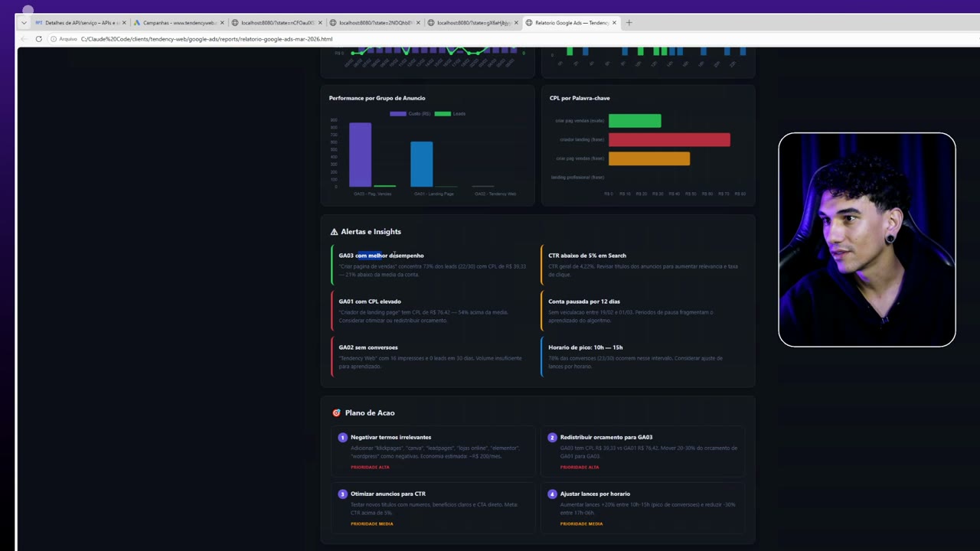Click the browser back arrow
The height and width of the screenshot is (551, 980).
tap(24, 39)
